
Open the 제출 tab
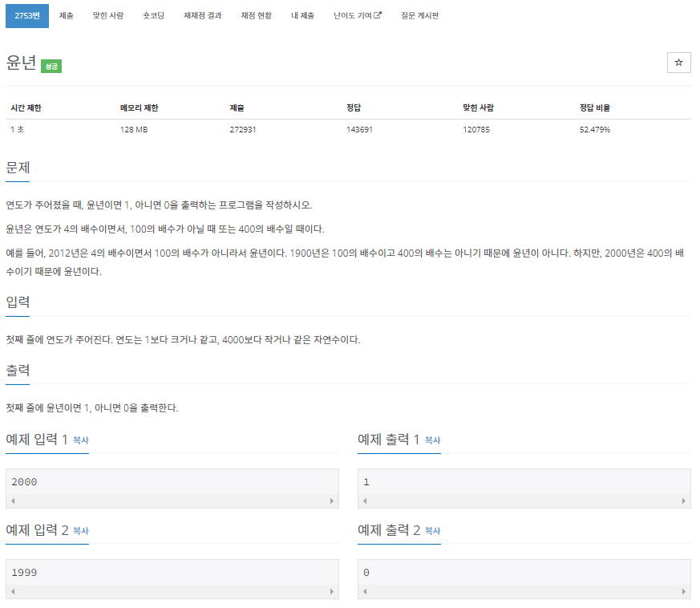(66, 15)
